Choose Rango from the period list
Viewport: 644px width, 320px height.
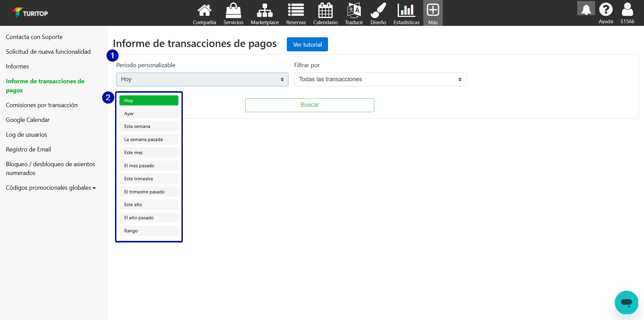coord(149,231)
